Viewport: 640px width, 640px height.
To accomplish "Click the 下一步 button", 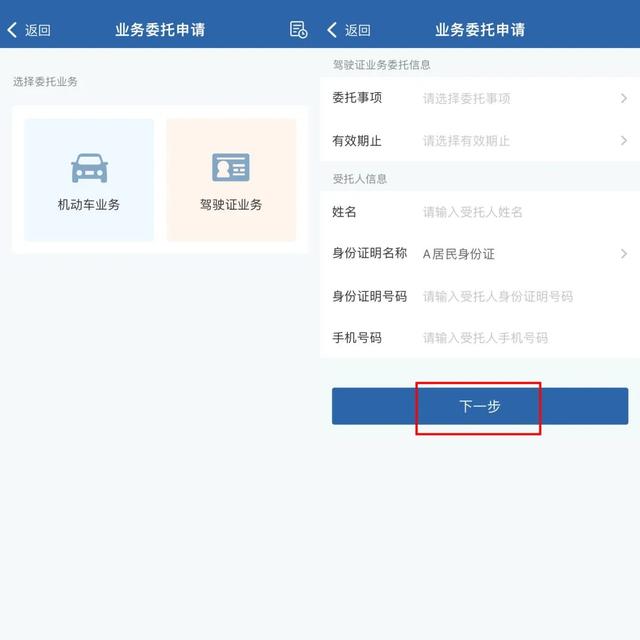I will [480, 406].
